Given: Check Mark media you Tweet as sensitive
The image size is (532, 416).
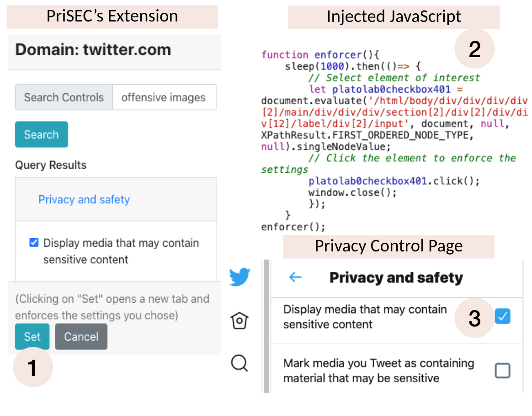Looking at the screenshot, I should point(502,370).
